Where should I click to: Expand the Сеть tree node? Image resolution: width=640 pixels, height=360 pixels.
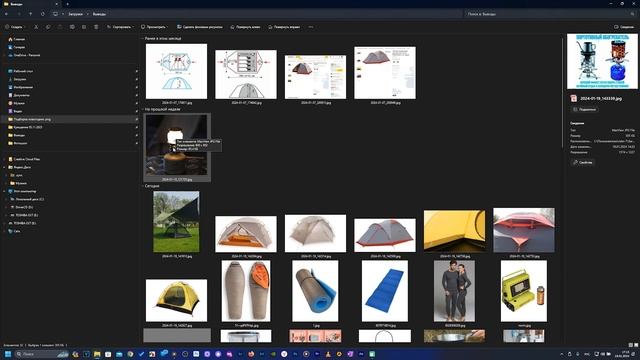coord(4,231)
